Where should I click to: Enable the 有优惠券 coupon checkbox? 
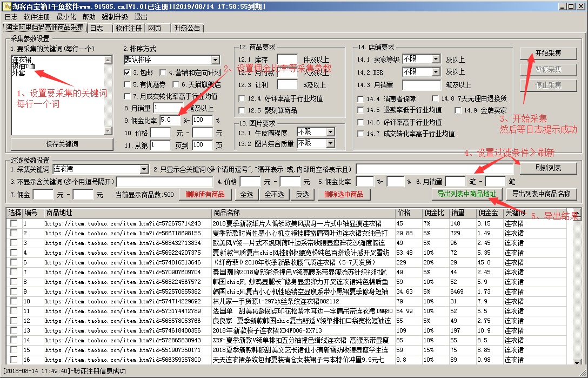(127, 84)
